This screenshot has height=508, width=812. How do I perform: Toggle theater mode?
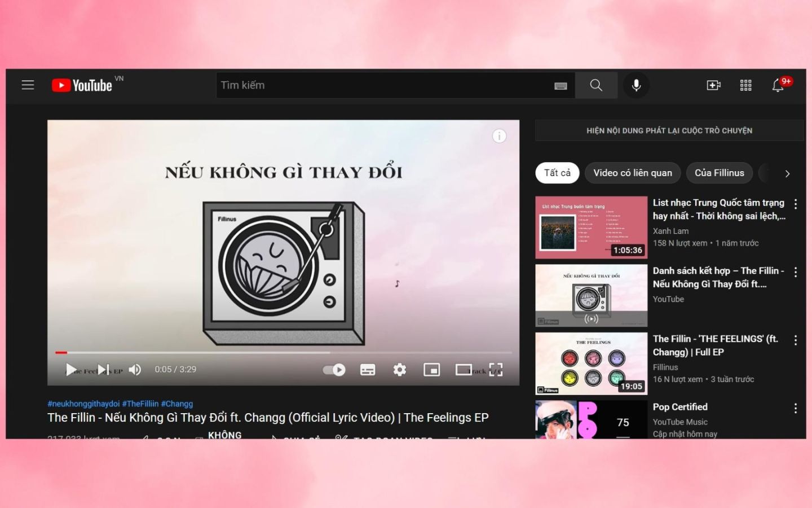pos(464,370)
